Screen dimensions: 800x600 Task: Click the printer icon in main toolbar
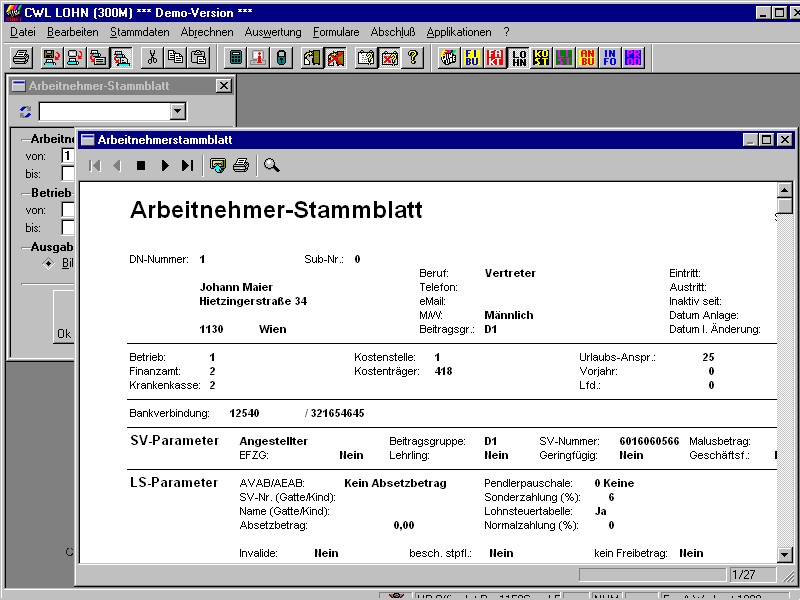22,57
